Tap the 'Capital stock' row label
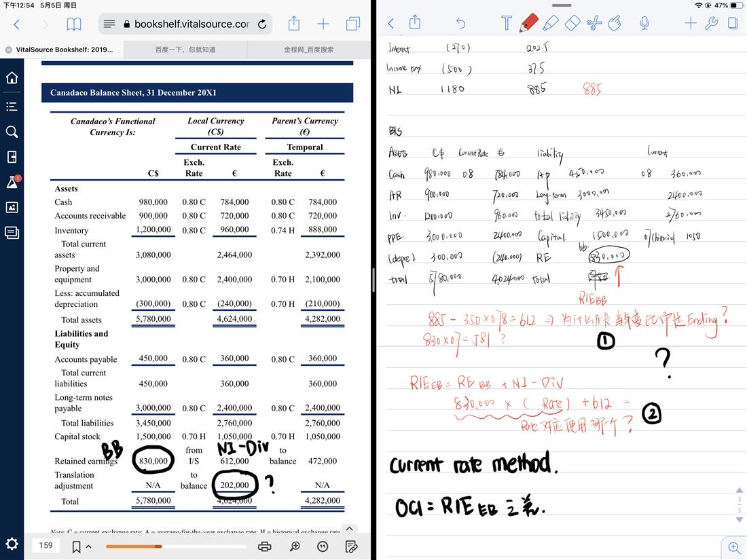This screenshot has width=747, height=560. (77, 436)
